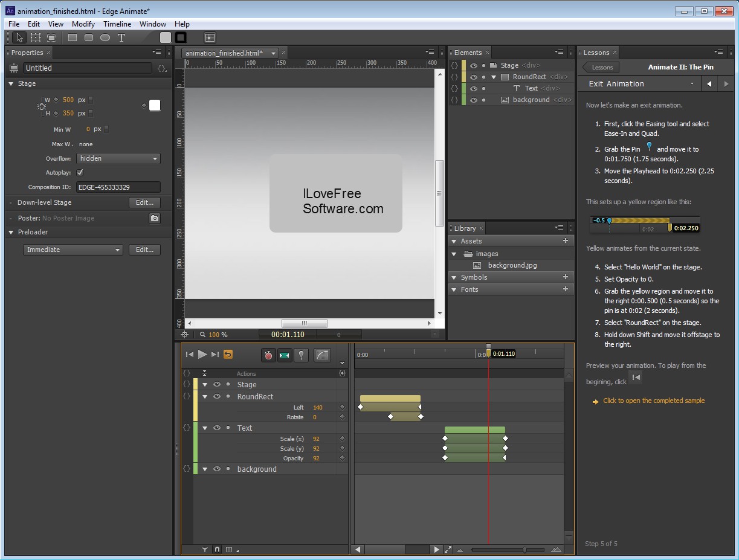This screenshot has height=560, width=739.
Task: Hide the RoundRect element in Elements panel
Action: [x=474, y=77]
